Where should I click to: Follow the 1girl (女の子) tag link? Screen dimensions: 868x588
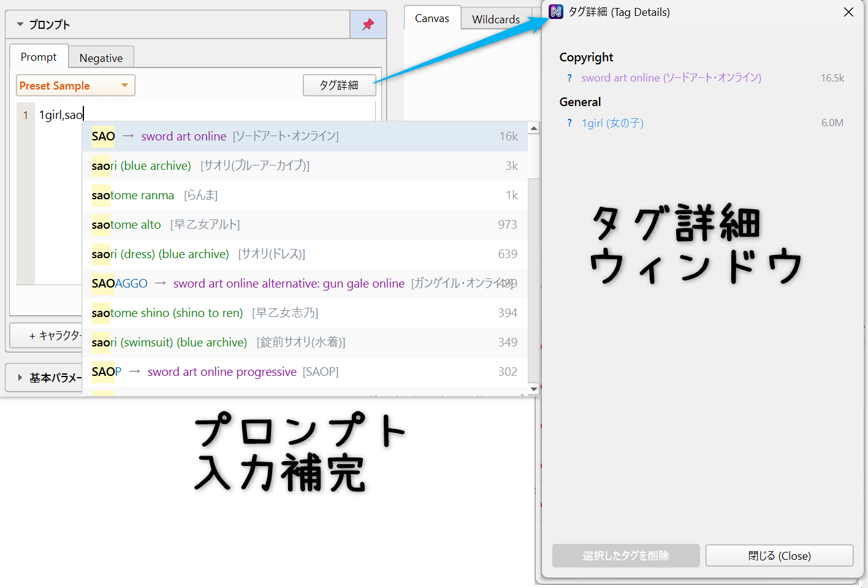click(x=612, y=123)
